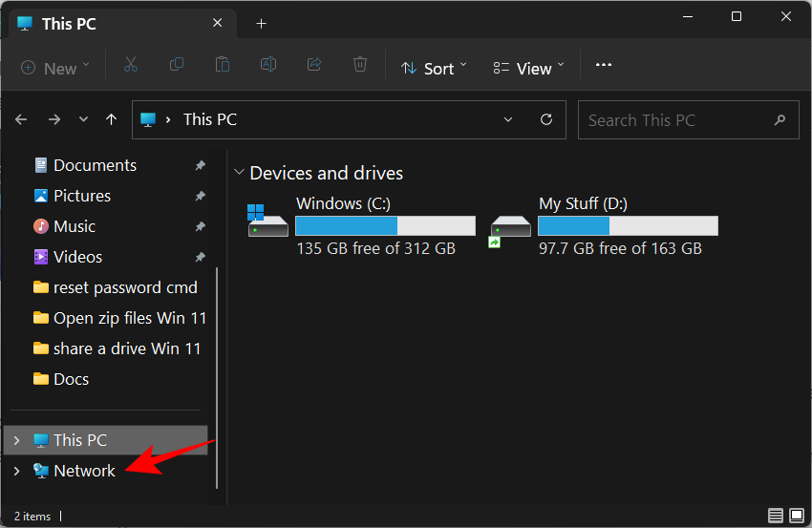812x528 pixels.
Task: Open recent locations dropdown chevron
Action: (x=83, y=119)
